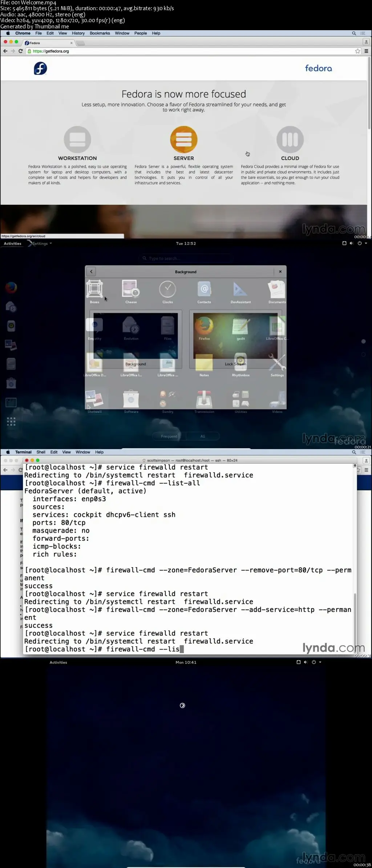Expand the system menu arrow in the Tue 12:52 bar
372x868 pixels.
366,243
